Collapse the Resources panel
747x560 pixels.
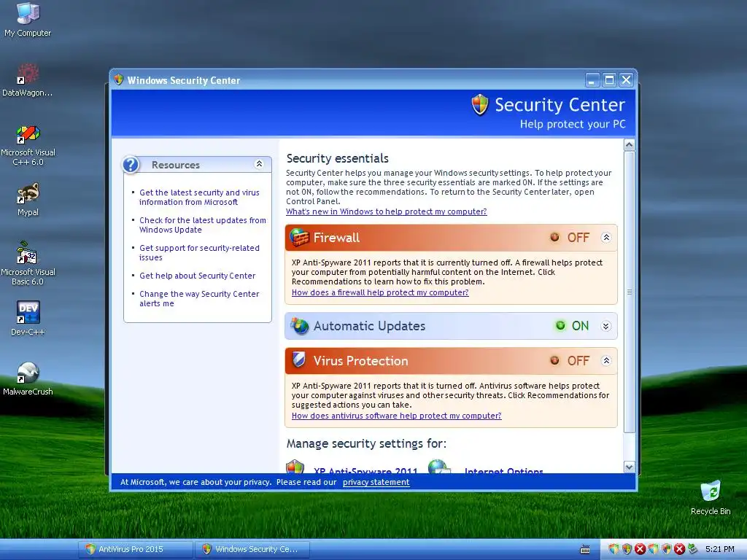(x=259, y=164)
